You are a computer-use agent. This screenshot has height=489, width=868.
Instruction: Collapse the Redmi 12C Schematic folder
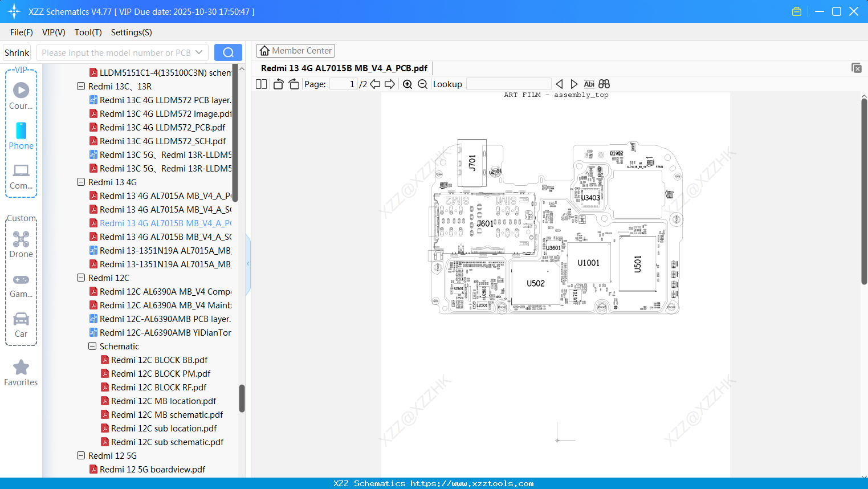coord(92,346)
